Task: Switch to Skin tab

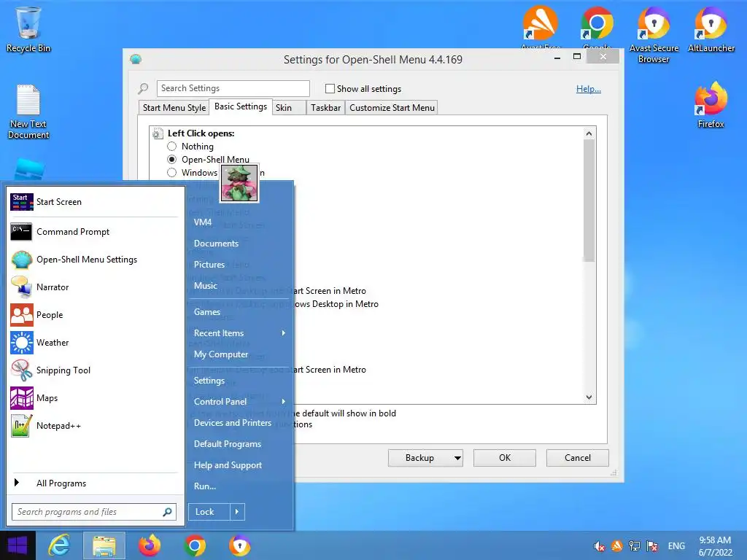Action: [x=289, y=108]
